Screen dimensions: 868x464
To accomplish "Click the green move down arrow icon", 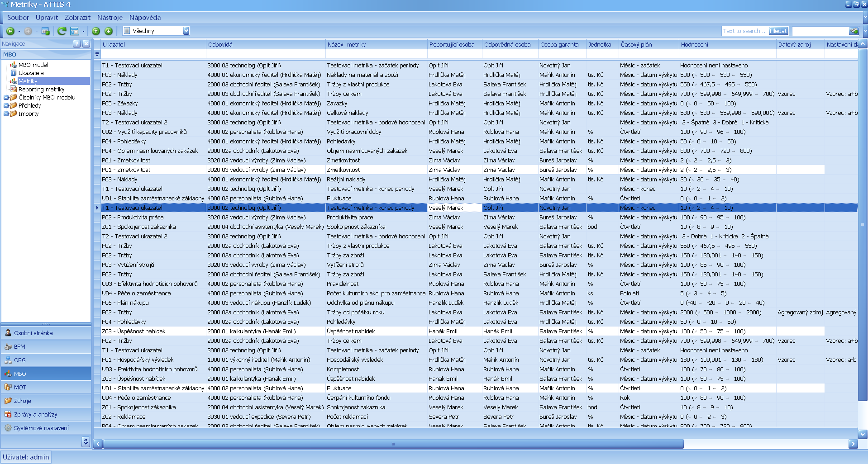I will 109,31.
